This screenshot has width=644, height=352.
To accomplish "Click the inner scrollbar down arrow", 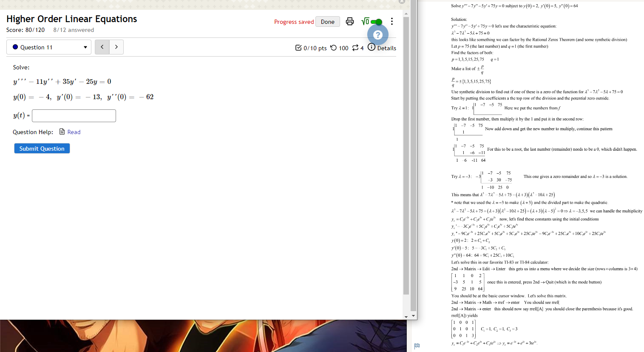I will pos(406,316).
